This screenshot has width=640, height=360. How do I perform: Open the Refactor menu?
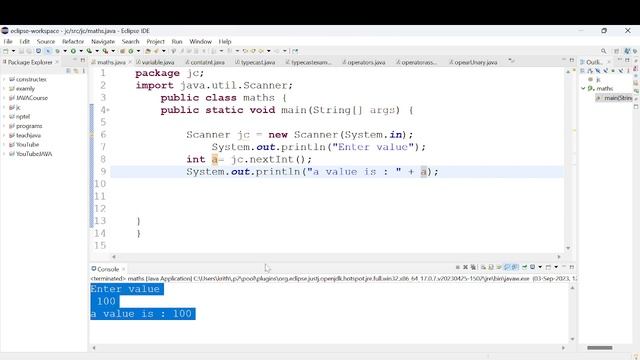coord(73,41)
